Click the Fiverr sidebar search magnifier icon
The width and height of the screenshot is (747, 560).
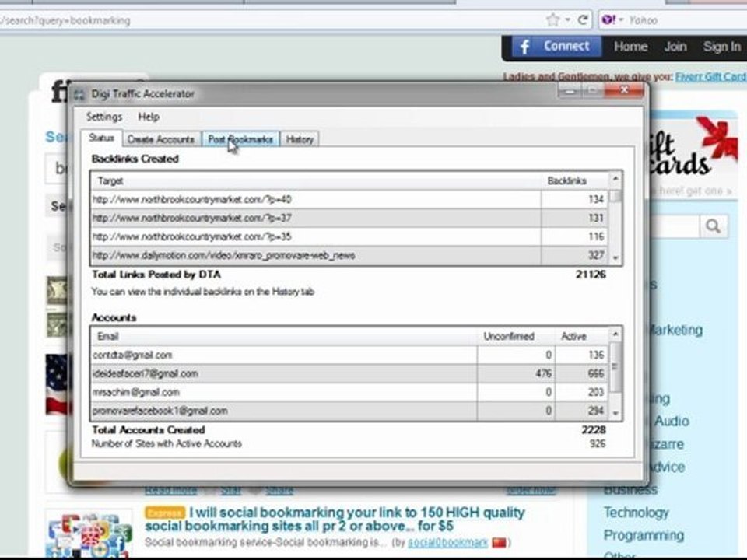(x=714, y=226)
